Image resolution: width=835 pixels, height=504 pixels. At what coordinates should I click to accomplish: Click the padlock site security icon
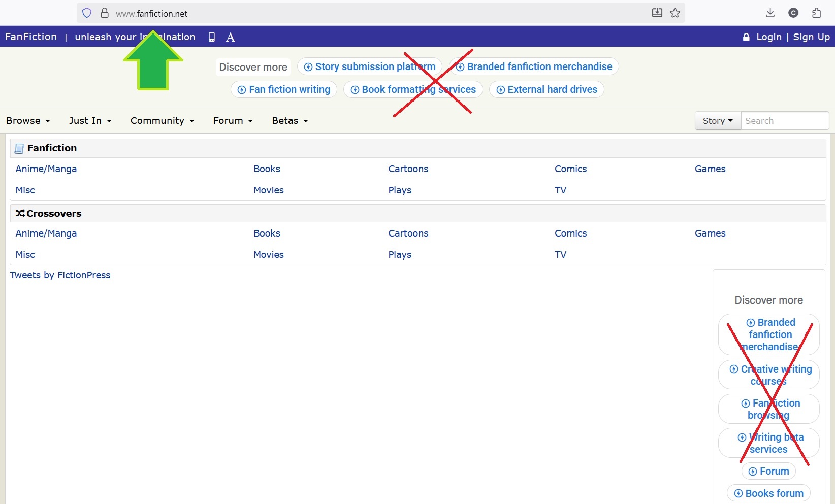(x=105, y=13)
